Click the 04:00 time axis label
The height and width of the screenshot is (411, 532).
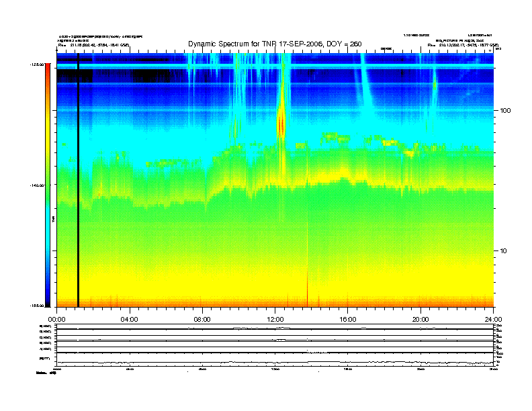tap(130, 320)
